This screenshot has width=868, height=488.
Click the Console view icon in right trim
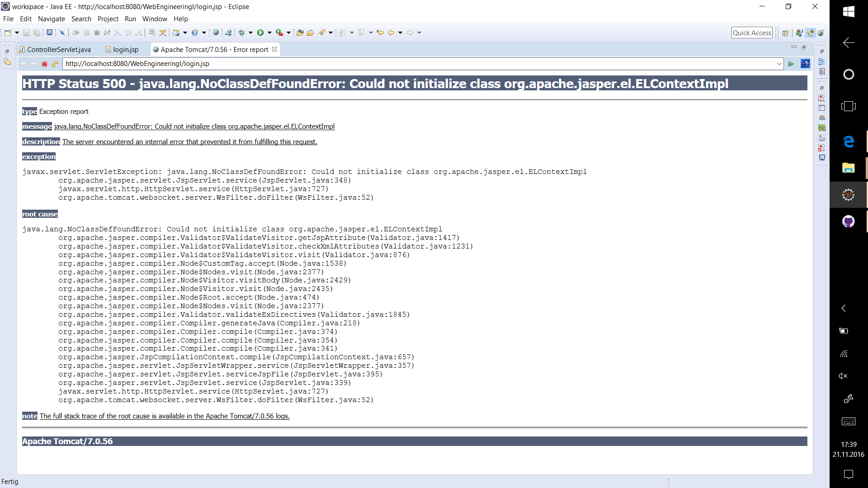coord(822,158)
